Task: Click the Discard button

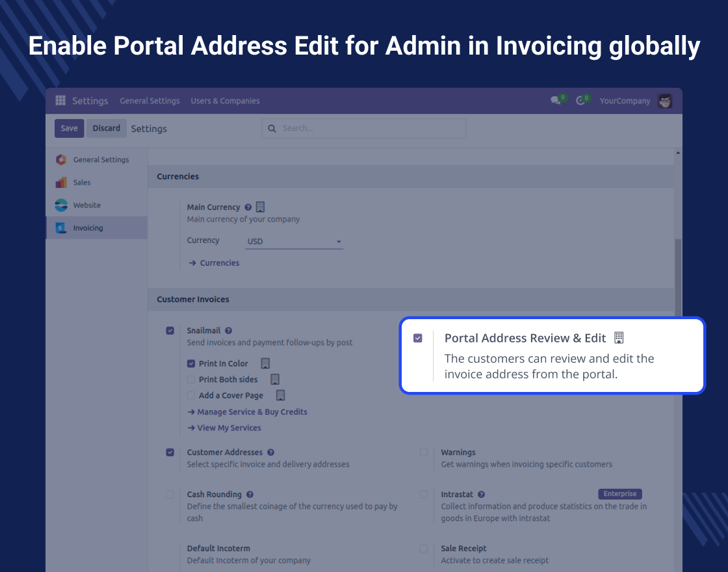Action: coord(107,128)
